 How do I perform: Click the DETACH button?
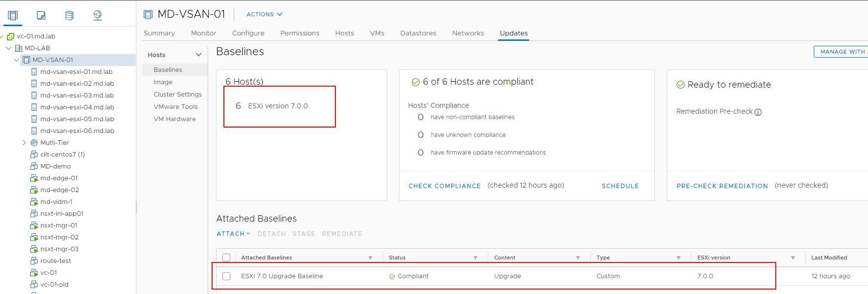[x=272, y=234]
